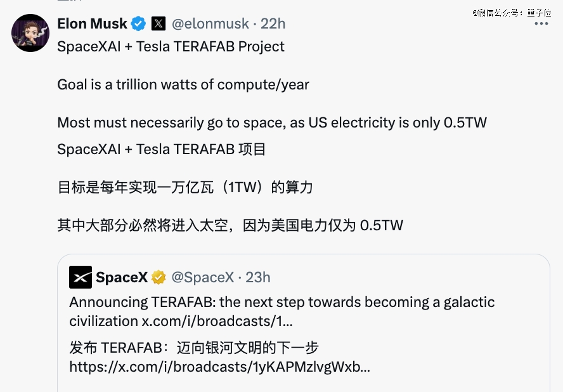Open the Elon Musk display name link

(x=92, y=24)
